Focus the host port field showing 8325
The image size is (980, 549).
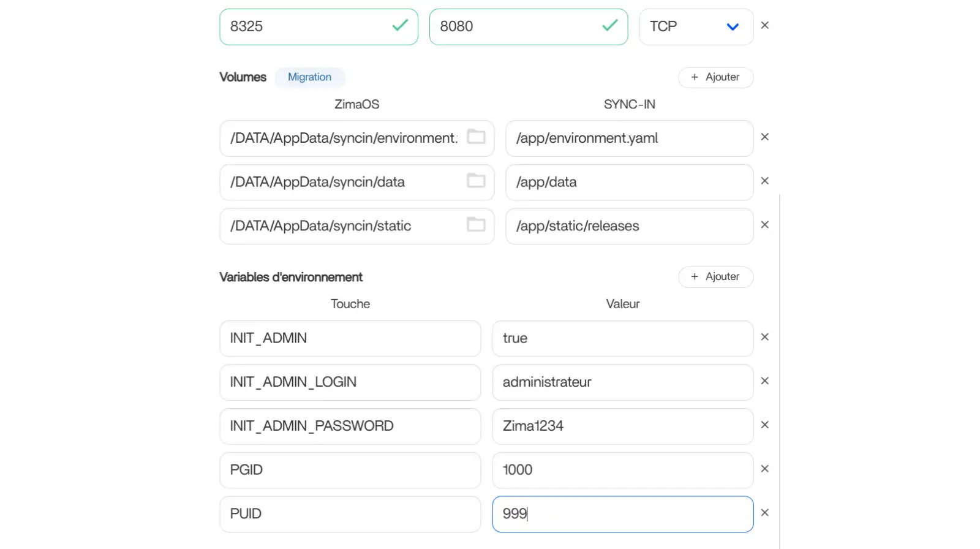306,27
